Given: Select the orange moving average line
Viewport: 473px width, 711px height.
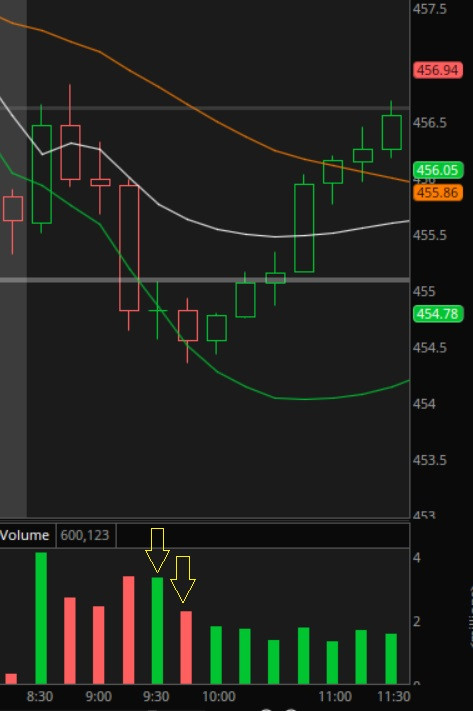Looking at the screenshot, I should click(x=218, y=122).
